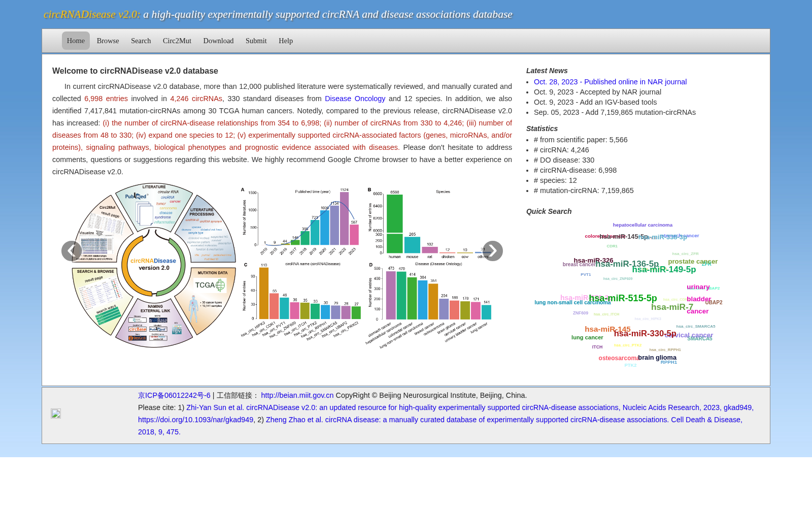
Task: Click the Disease Ontology bar chart panel D
Action: (x=429, y=304)
